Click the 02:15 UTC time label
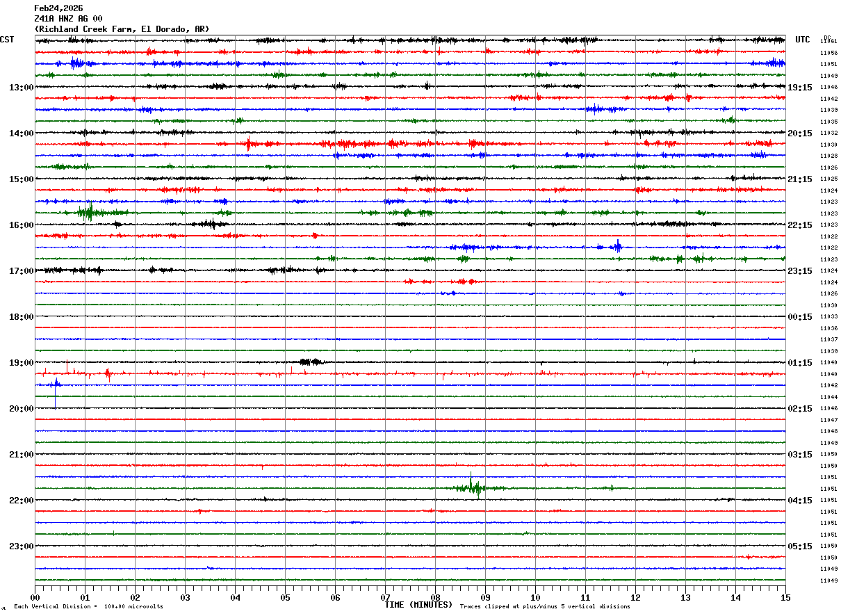 [800, 409]
